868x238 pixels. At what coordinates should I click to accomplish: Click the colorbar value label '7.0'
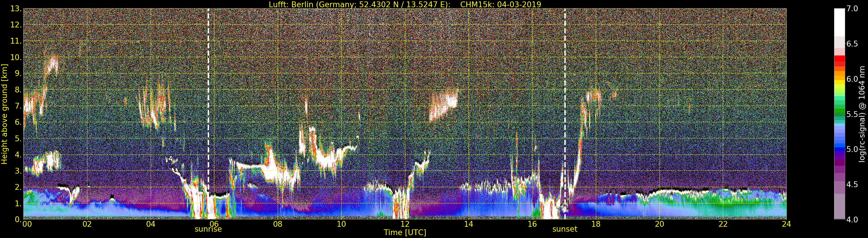click(852, 9)
